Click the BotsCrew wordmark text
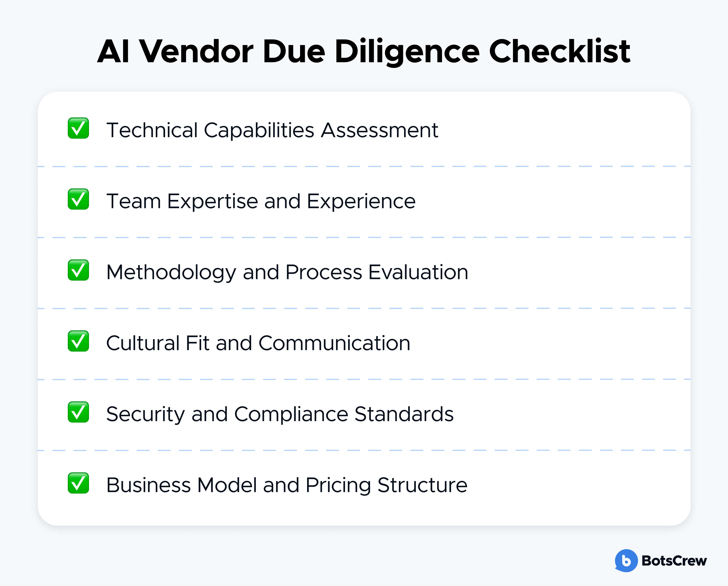Image resolution: width=728 pixels, height=586 pixels. (x=674, y=561)
